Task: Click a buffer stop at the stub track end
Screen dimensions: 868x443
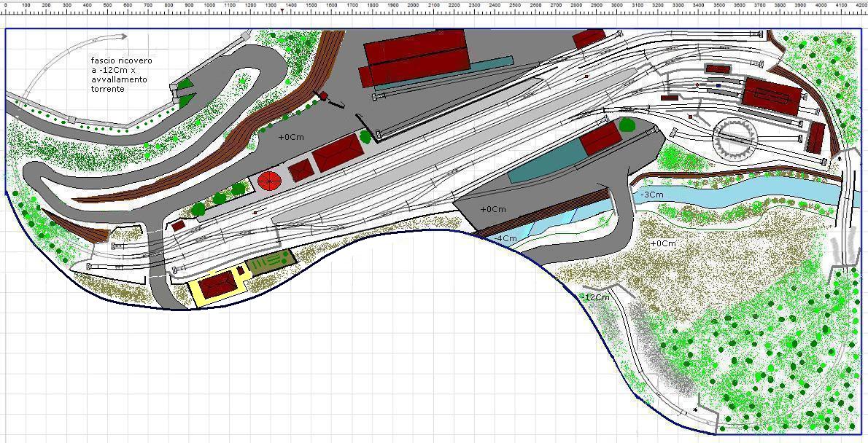Action: pos(800,137)
